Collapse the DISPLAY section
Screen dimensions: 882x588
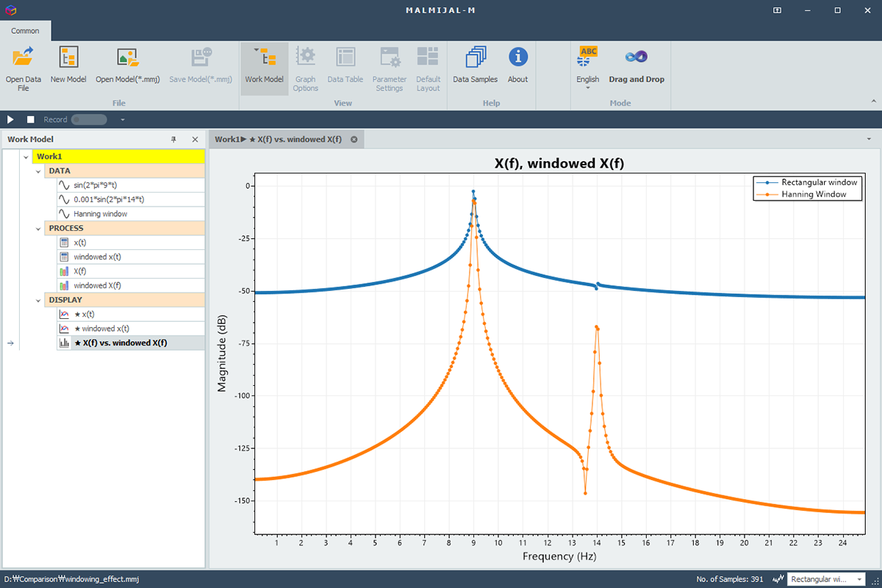(38, 300)
